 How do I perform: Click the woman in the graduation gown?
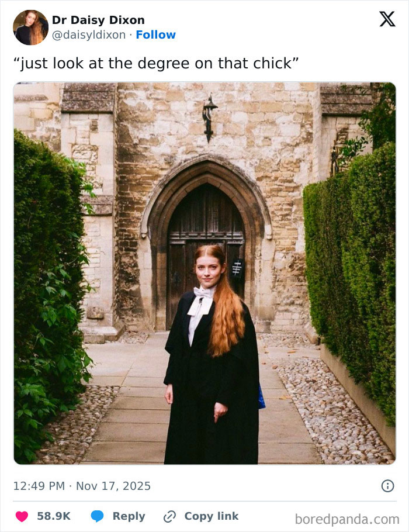coord(204,333)
